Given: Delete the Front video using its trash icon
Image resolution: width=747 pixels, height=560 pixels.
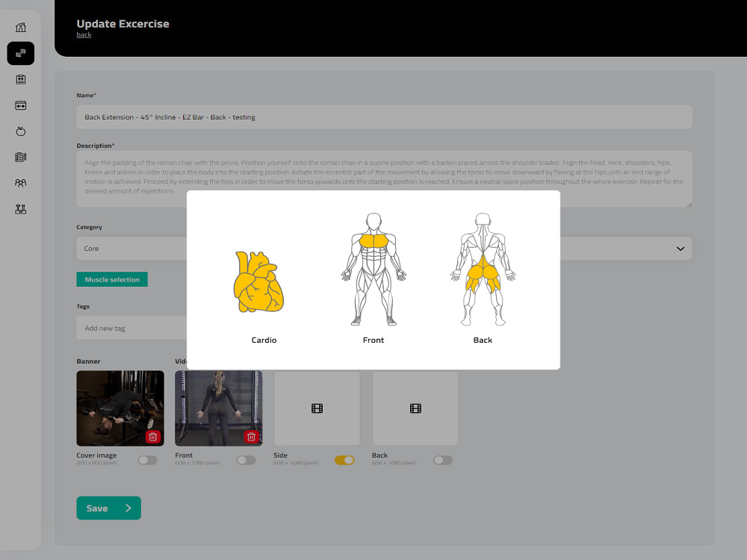Looking at the screenshot, I should click(x=251, y=436).
